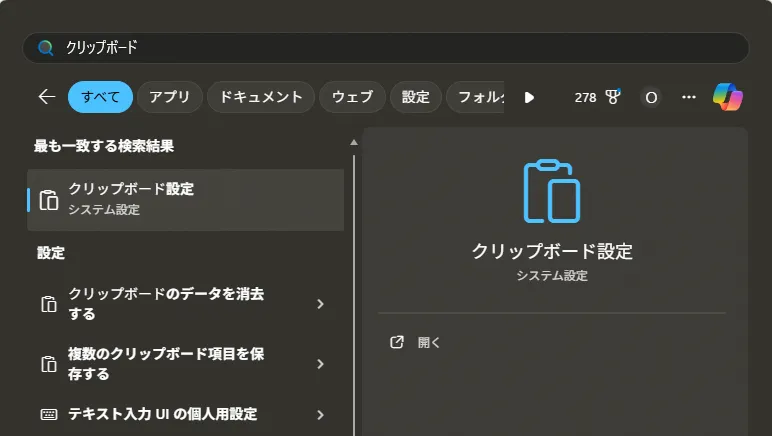The height and width of the screenshot is (436, 772).
Task: Launch Copilot from the colorful icon
Action: coord(728,97)
